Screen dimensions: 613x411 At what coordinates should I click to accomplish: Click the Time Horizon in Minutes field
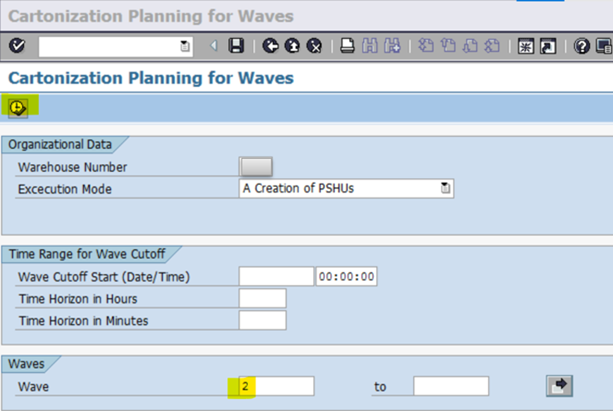click(262, 321)
